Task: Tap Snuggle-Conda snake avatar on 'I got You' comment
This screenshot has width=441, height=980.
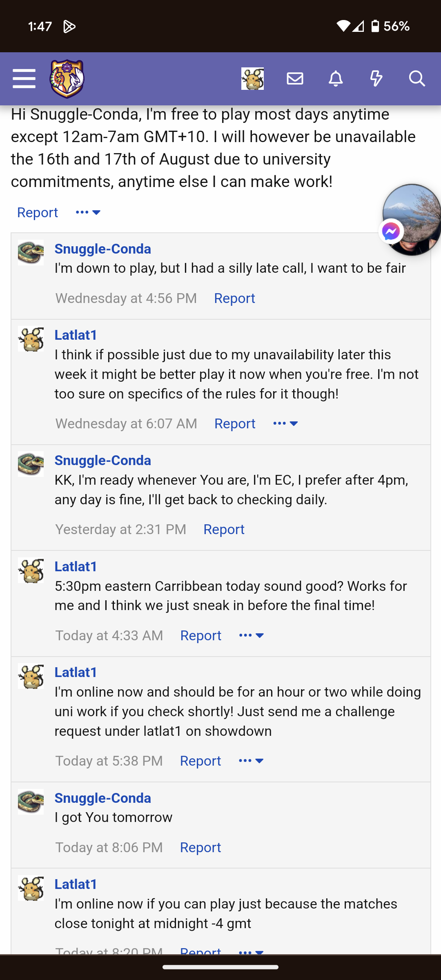Action: tap(31, 802)
